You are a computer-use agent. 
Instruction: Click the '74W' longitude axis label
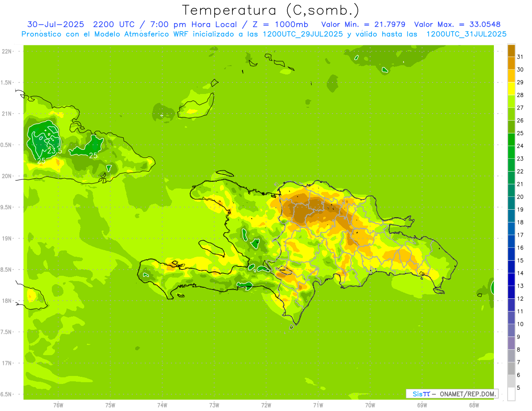coord(162,405)
